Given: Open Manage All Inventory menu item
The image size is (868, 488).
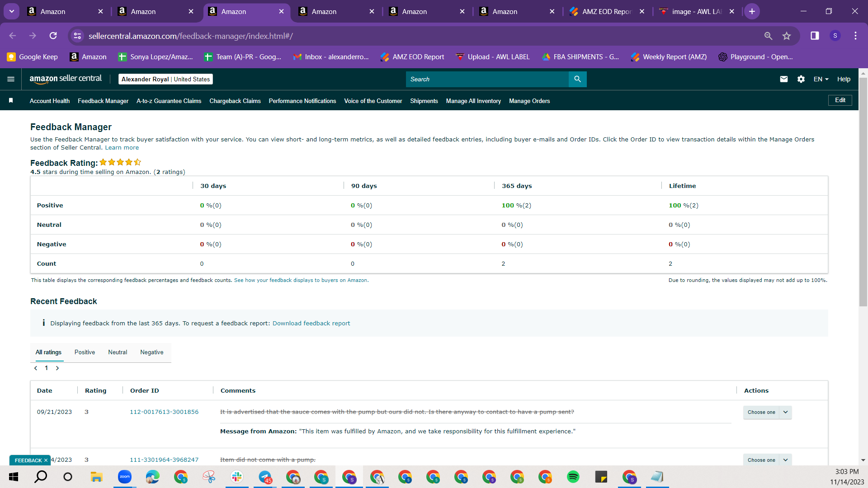Looking at the screenshot, I should [x=473, y=101].
